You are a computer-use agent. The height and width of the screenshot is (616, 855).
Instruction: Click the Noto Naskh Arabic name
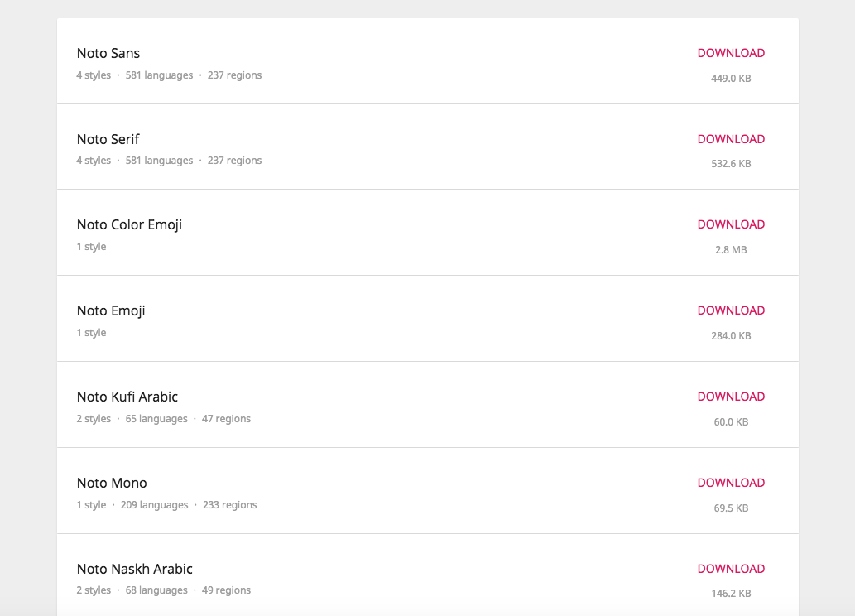click(135, 569)
